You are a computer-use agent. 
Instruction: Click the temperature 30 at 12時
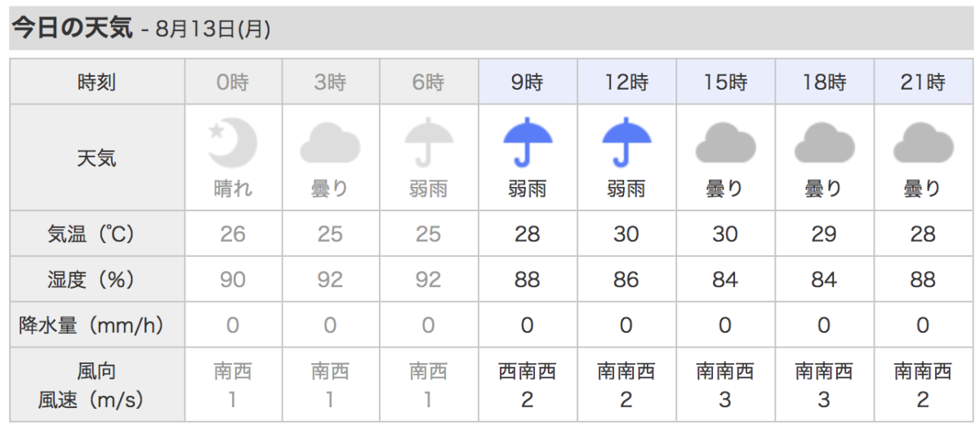(626, 234)
